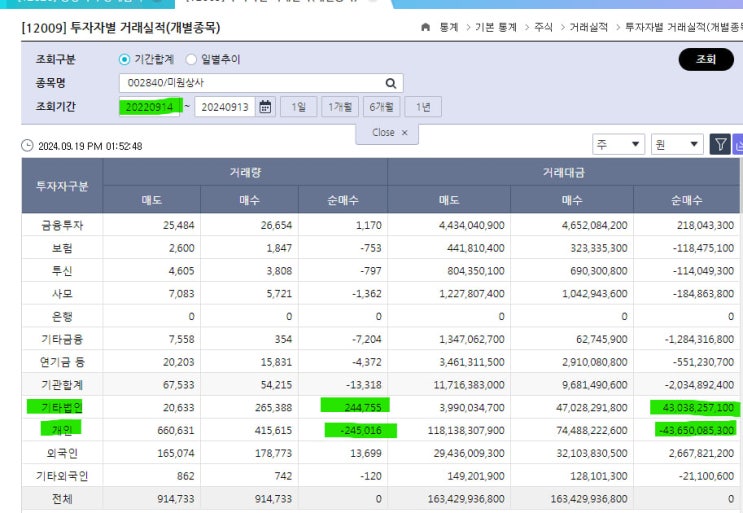Click the 금융투자 sell volume 25,484
This screenshot has height=513, width=743.
point(179,225)
